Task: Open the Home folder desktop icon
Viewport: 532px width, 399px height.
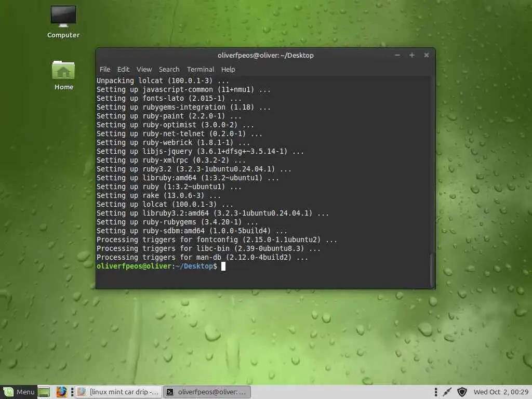Action: pos(63,75)
